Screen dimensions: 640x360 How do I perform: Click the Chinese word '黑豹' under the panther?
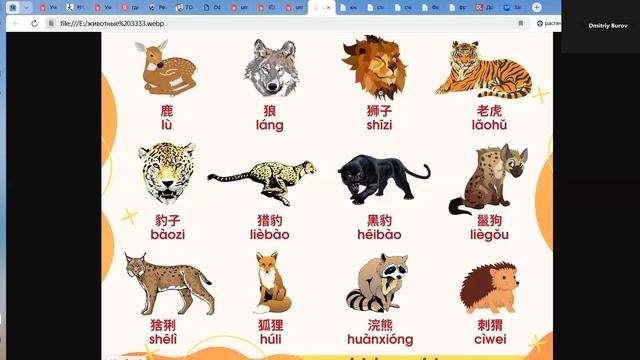[379, 221]
